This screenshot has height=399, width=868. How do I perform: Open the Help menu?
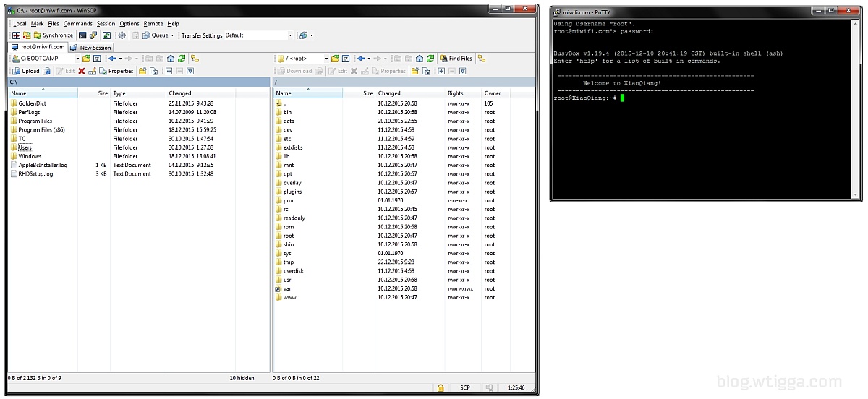173,24
